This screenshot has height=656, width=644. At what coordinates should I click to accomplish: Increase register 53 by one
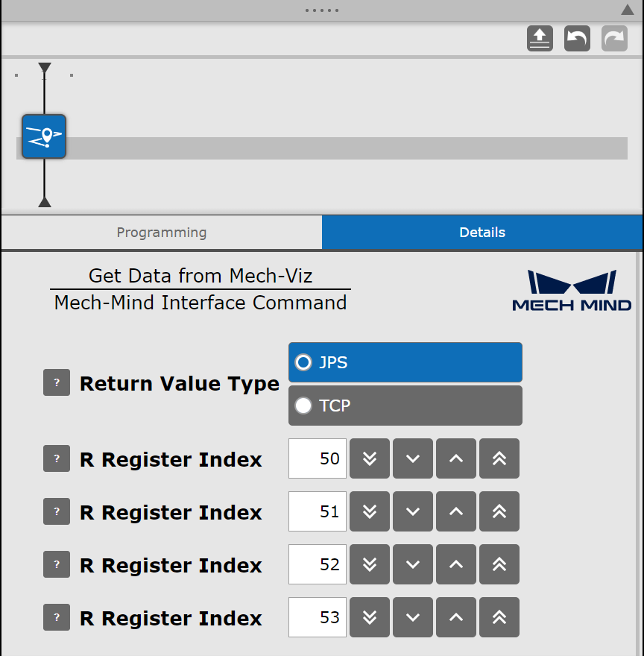tap(455, 617)
